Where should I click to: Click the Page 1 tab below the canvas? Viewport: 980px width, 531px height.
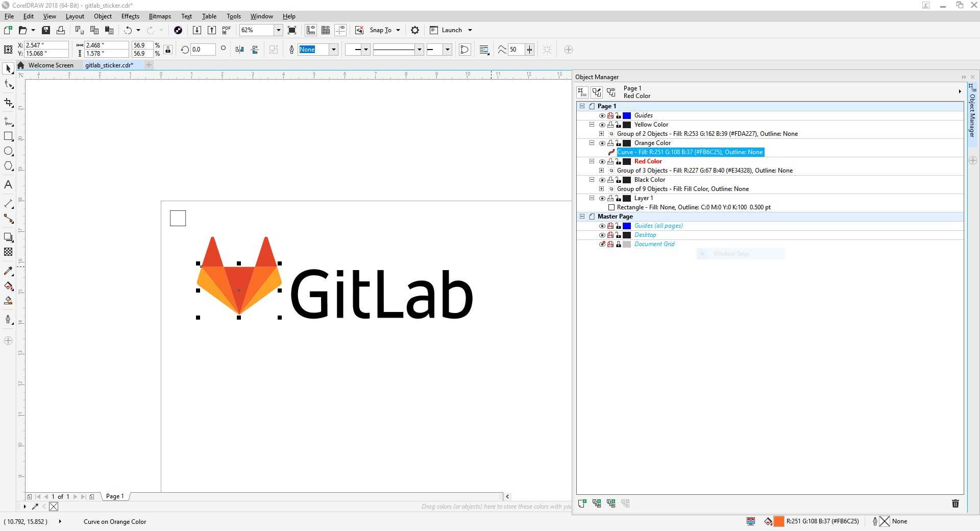[115, 496]
